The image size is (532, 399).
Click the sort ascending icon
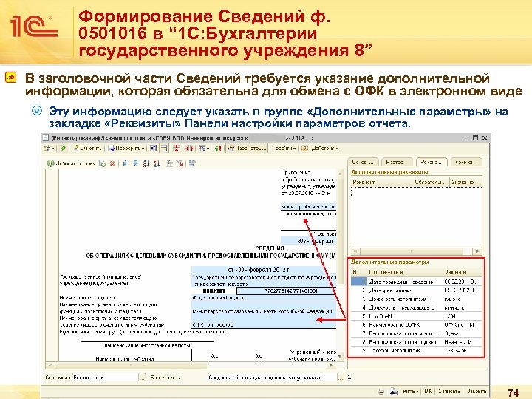pyautogui.click(x=146, y=163)
